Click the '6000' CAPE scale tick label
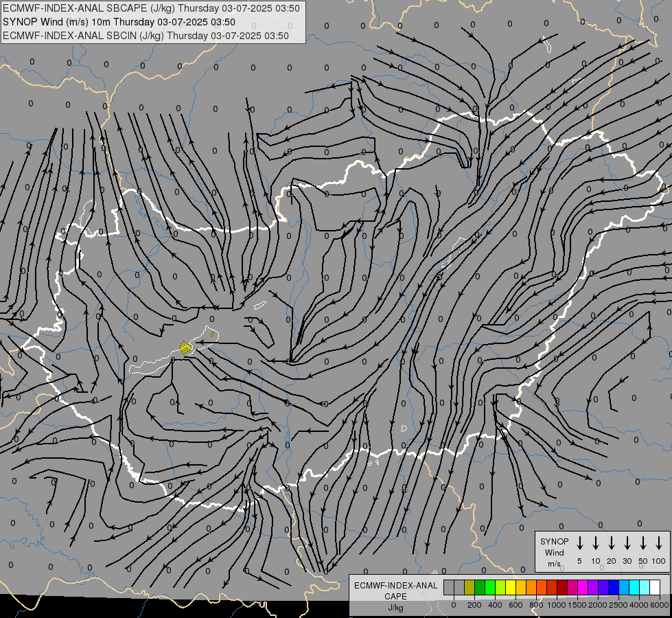Viewport: 672px width, 618px height. (x=660, y=605)
